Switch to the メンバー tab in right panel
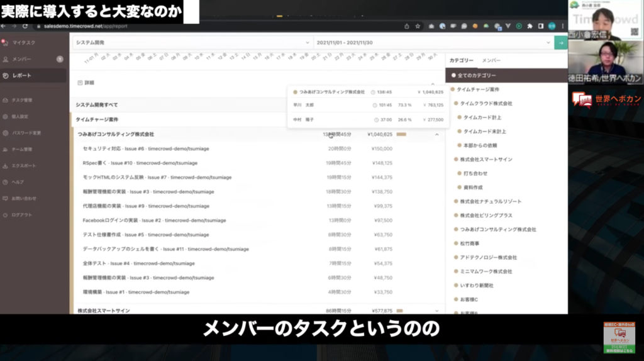644x361 pixels. click(x=491, y=60)
